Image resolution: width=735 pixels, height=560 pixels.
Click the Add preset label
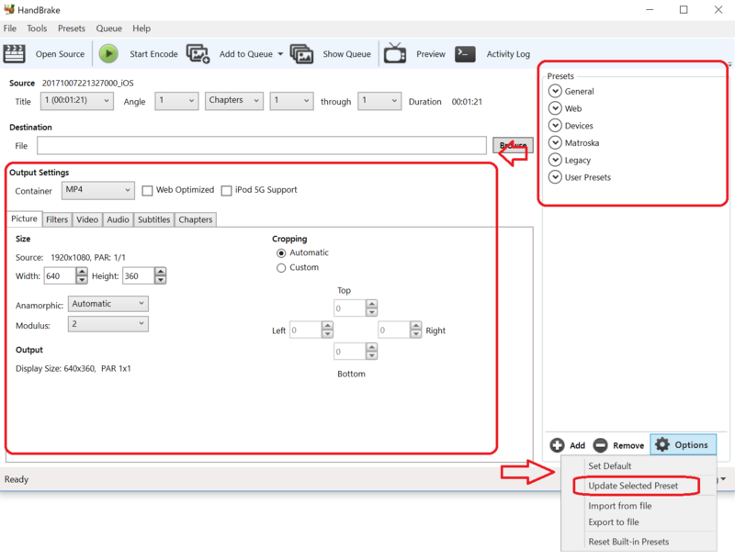point(577,445)
